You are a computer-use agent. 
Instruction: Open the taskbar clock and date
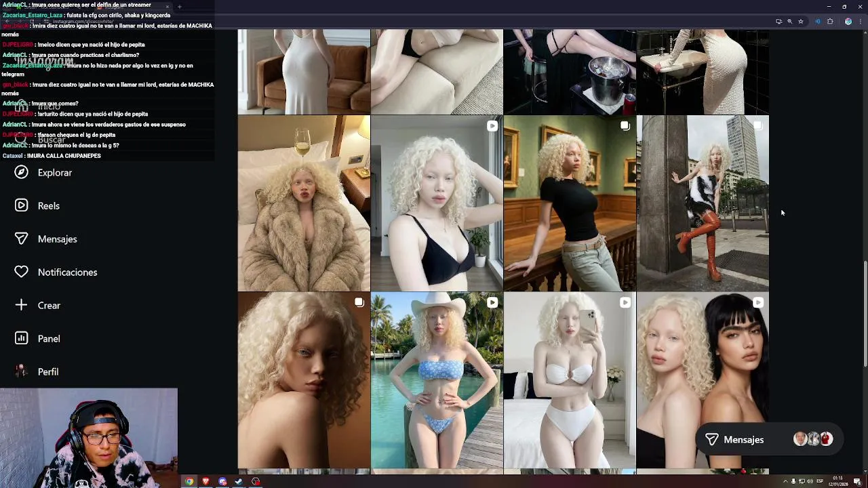[x=838, y=482]
